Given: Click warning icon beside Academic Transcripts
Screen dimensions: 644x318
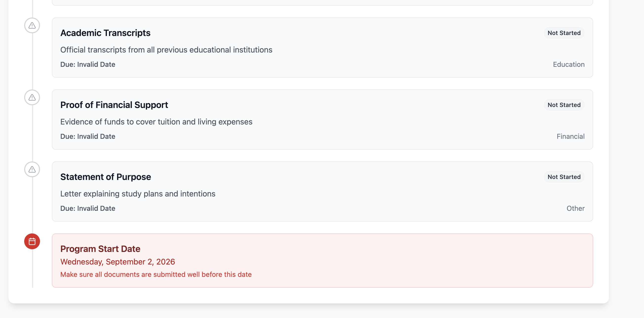Looking at the screenshot, I should [x=32, y=25].
